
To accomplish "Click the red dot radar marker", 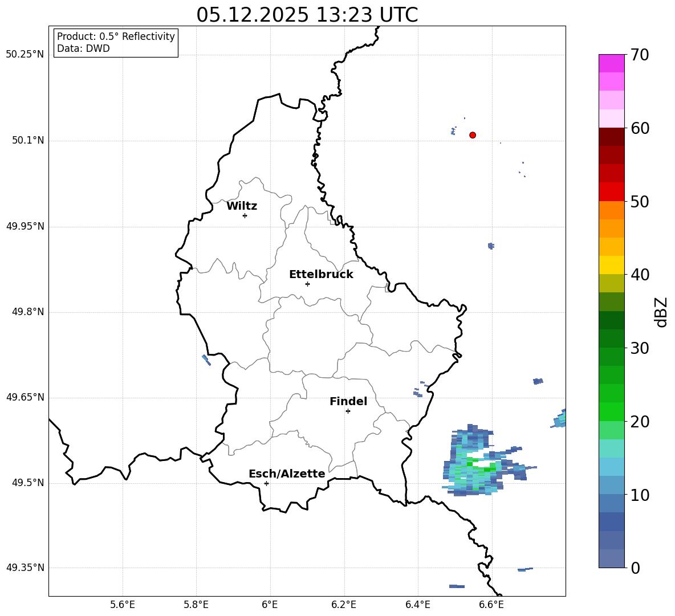I will (473, 135).
